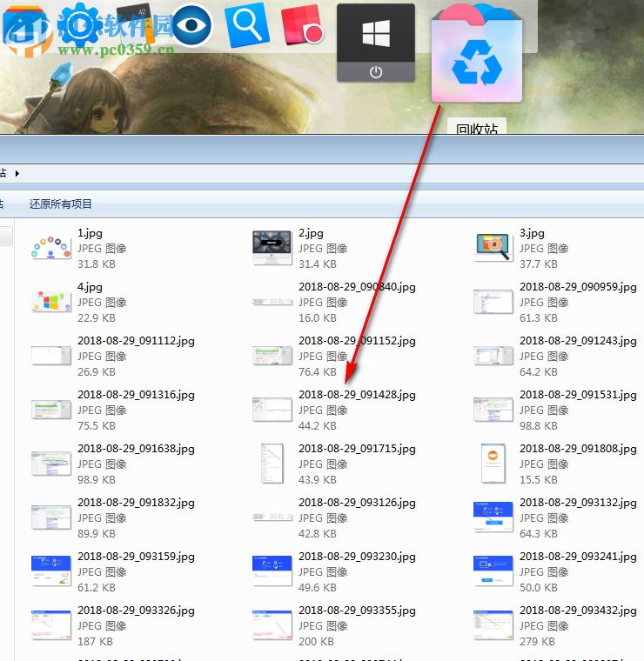Select the 1.jpg thumbnail

pos(51,248)
